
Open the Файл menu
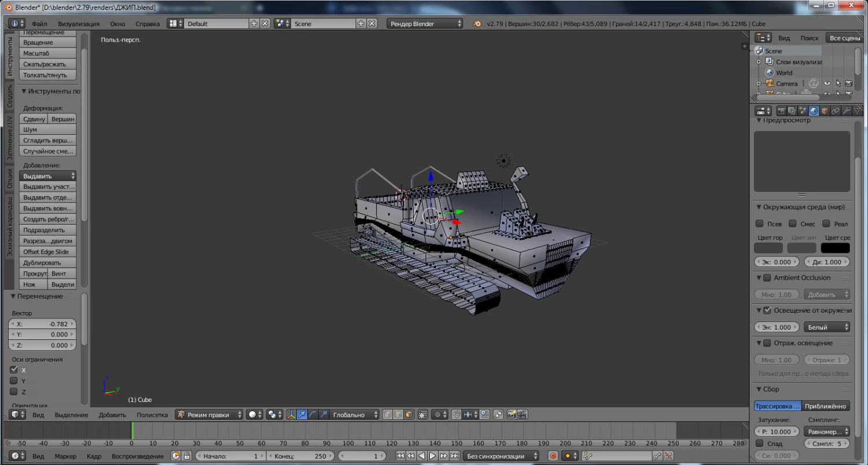coord(39,24)
